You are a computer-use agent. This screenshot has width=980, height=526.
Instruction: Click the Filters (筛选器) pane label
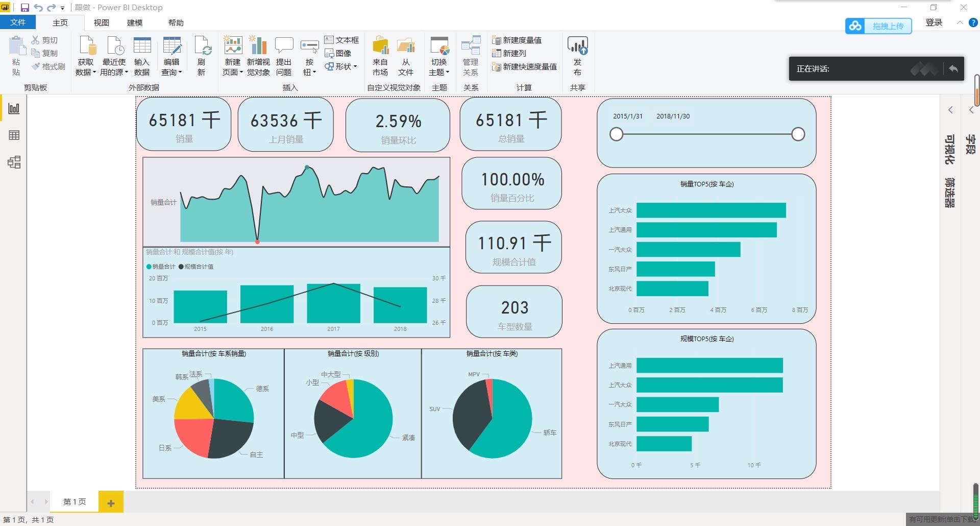tap(949, 193)
